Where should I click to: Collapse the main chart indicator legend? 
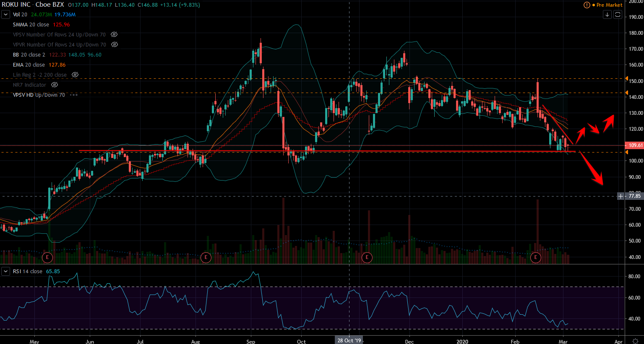tap(5, 15)
